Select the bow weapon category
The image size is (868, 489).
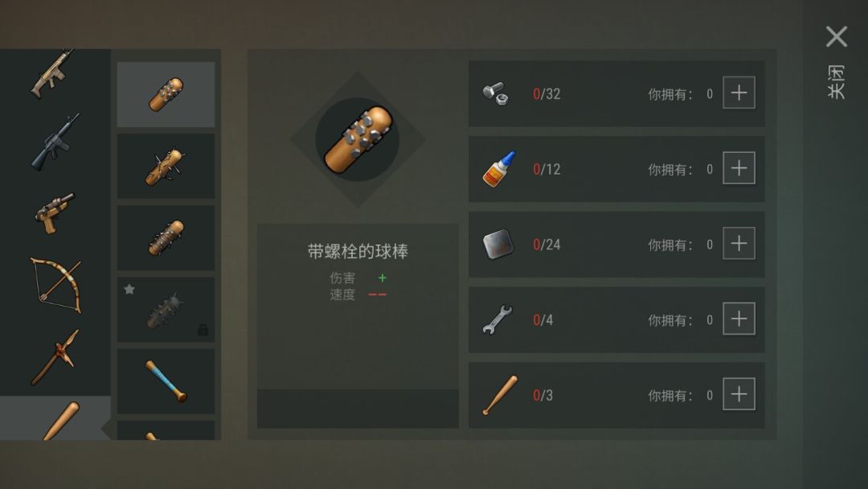pyautogui.click(x=56, y=286)
